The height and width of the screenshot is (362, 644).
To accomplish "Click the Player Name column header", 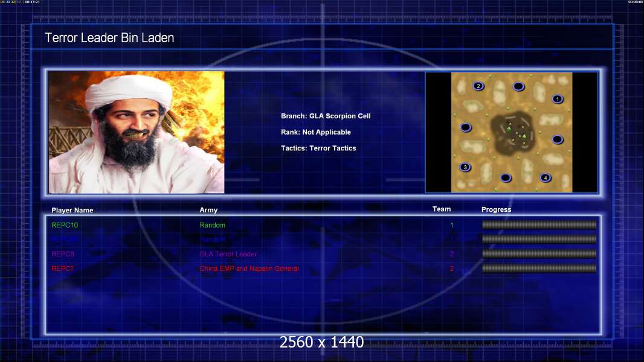I will pos(72,211).
